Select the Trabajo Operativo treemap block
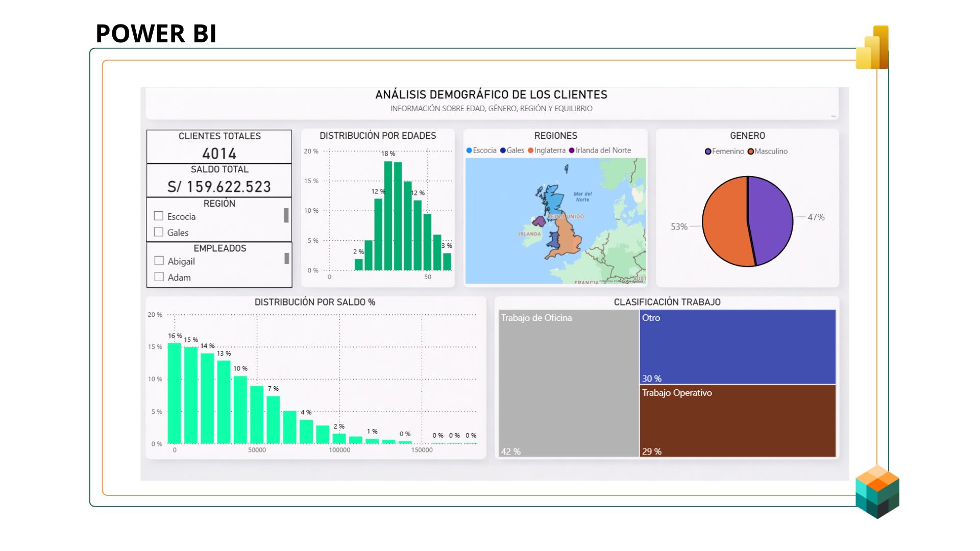980x551 pixels. (x=737, y=421)
